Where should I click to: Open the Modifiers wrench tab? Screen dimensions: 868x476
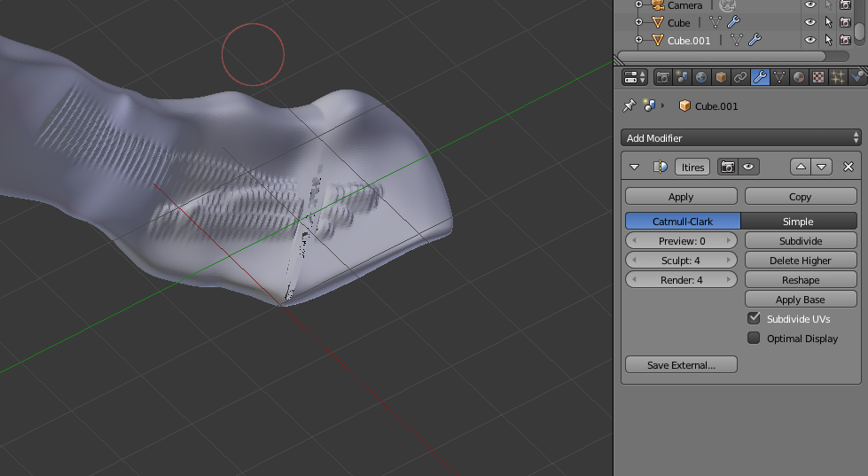pyautogui.click(x=760, y=77)
